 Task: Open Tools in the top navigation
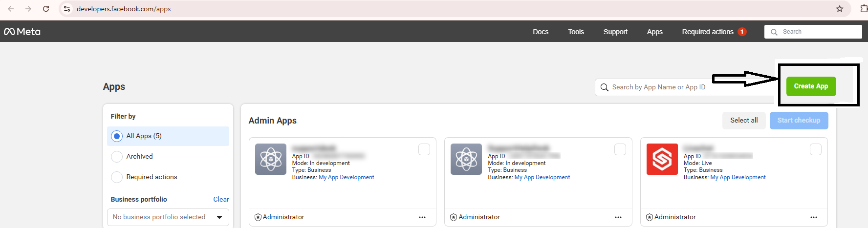click(576, 32)
